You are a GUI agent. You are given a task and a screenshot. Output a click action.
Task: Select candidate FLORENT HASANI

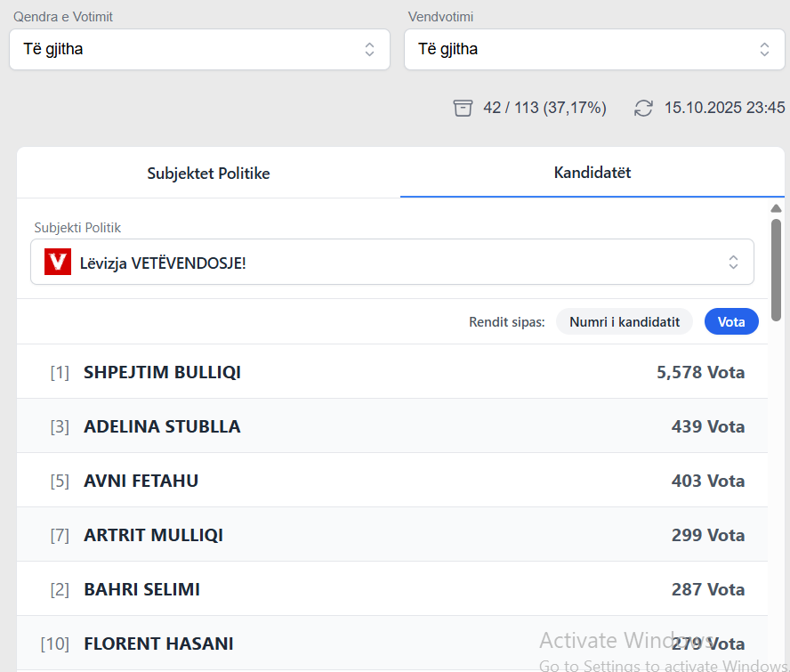click(x=158, y=643)
